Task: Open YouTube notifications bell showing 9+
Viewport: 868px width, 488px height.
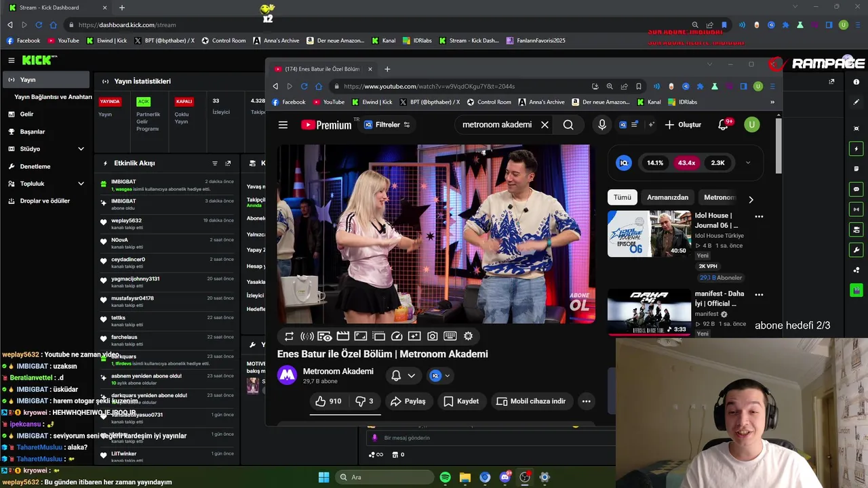Action: point(724,125)
